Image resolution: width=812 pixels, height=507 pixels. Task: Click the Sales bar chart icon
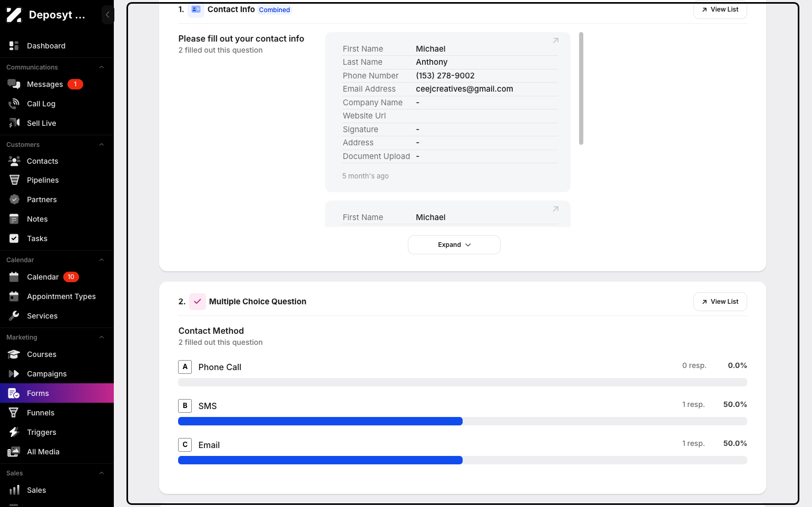point(14,490)
